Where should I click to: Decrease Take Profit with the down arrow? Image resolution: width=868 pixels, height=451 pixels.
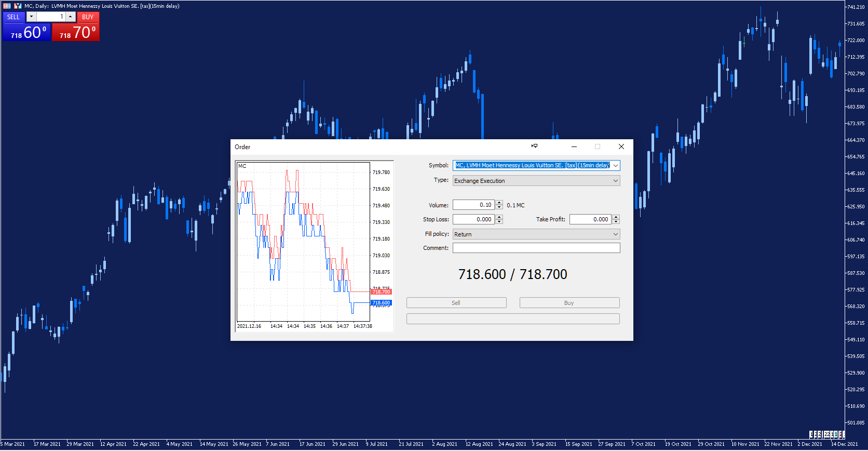click(x=616, y=222)
